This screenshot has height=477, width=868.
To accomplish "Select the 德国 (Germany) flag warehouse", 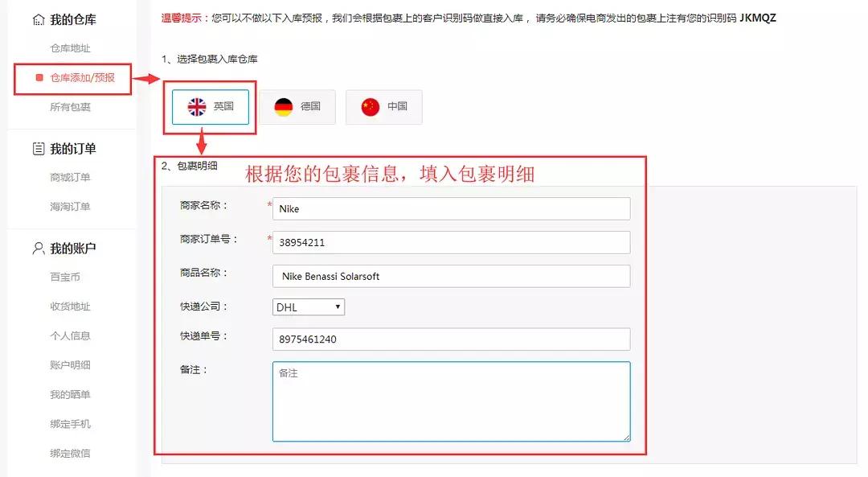I will point(298,106).
